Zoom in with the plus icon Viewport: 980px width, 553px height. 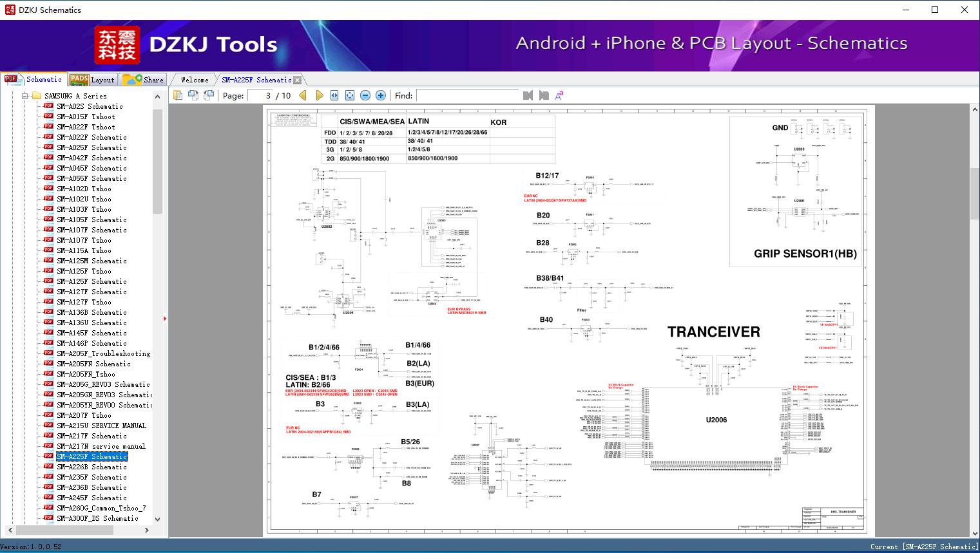(x=381, y=95)
